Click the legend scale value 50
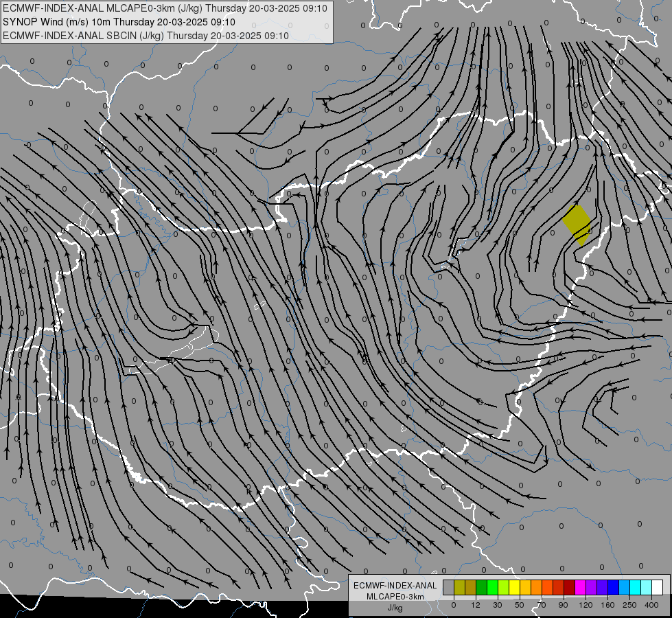 (520, 605)
